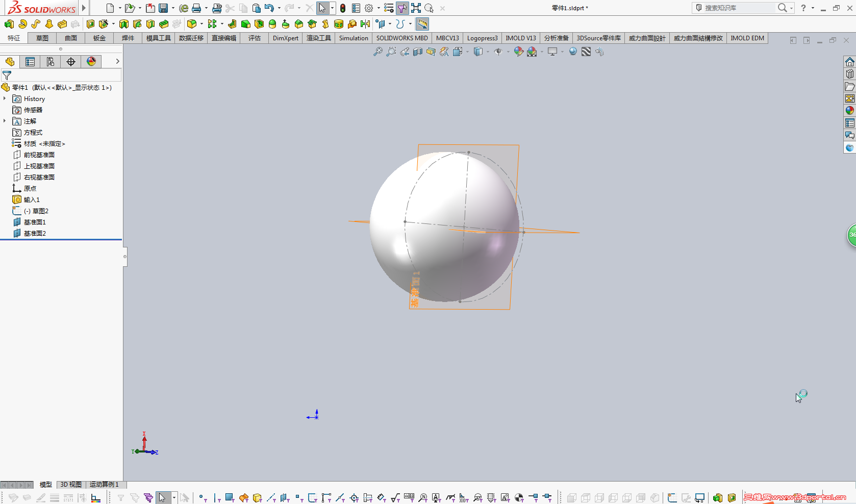Switch to the 钣金 sheet metal tab
Image resolution: width=856 pixels, height=504 pixels.
click(x=99, y=38)
